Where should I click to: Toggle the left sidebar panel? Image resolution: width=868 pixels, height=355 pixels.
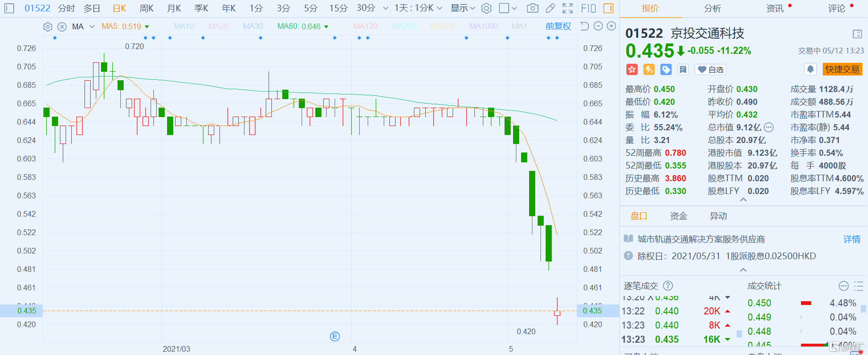[9, 8]
